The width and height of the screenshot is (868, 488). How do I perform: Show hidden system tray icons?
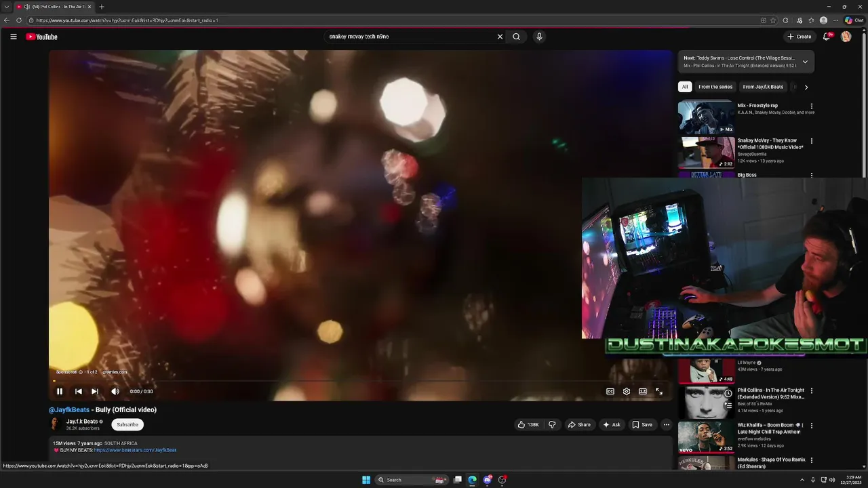802,480
